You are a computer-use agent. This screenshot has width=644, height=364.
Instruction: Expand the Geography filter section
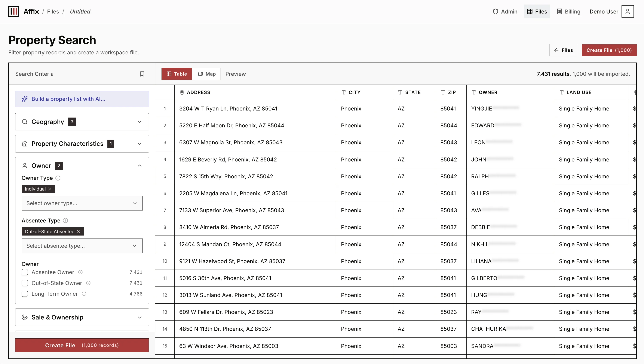tap(82, 122)
